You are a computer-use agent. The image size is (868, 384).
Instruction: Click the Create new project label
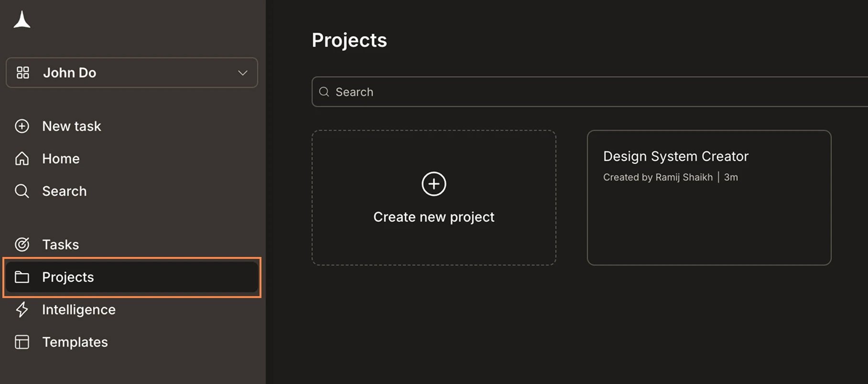click(x=434, y=217)
